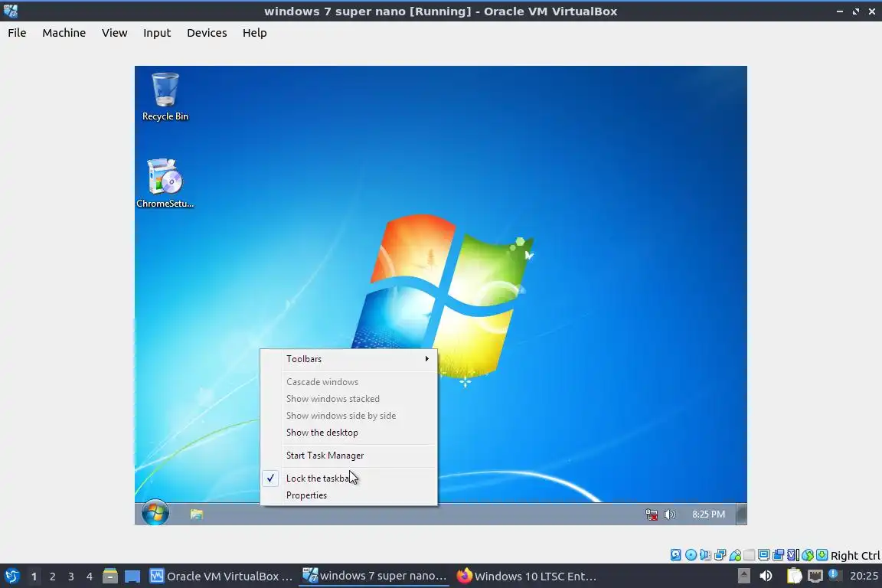Click Show desktop strip at taskbar end
The image size is (882, 588).
742,514
